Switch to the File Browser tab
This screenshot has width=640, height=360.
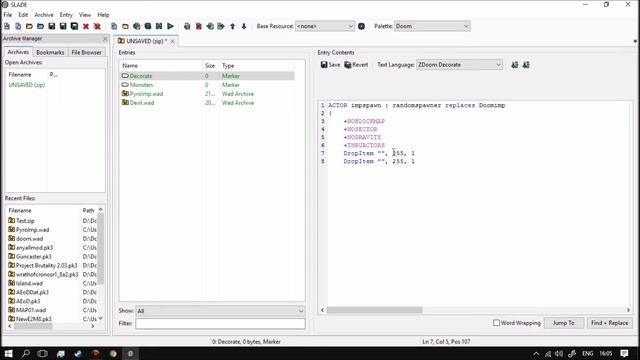pos(86,52)
